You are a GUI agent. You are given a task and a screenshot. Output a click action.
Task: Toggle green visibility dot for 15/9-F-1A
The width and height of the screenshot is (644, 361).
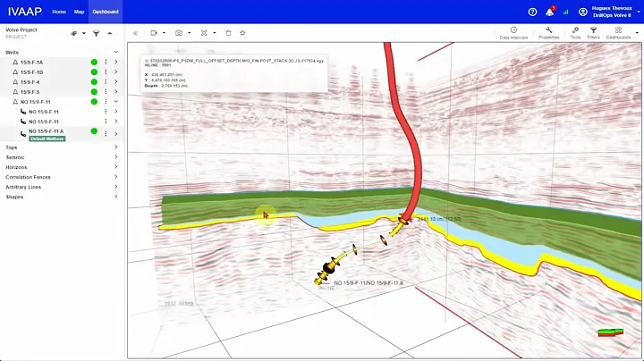(94, 62)
